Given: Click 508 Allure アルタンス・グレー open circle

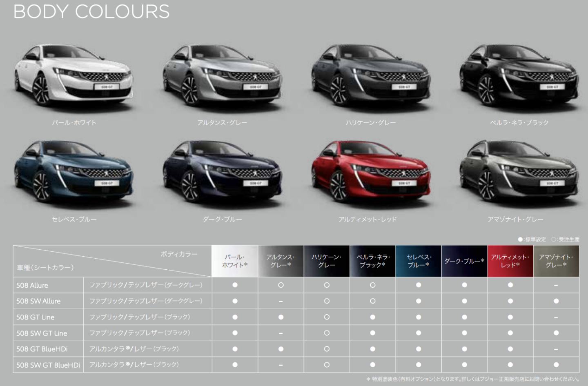Looking at the screenshot, I should (281, 285).
